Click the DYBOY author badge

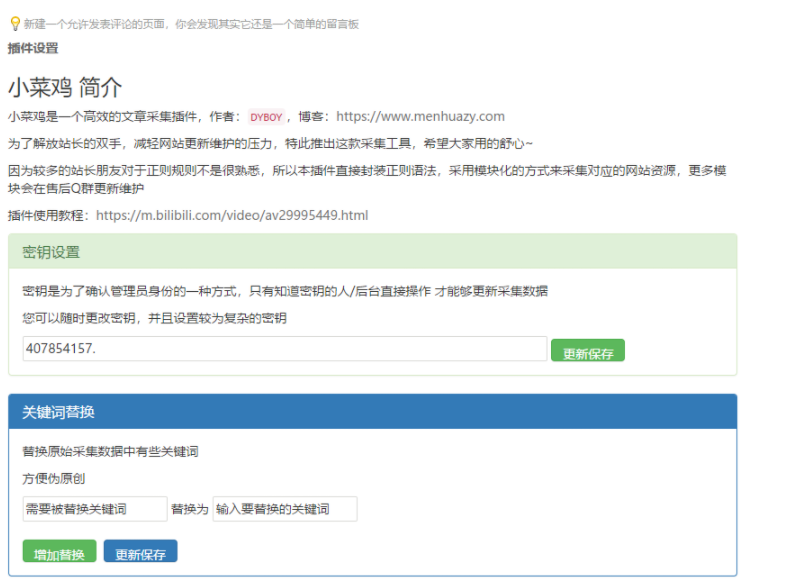pyautogui.click(x=266, y=116)
